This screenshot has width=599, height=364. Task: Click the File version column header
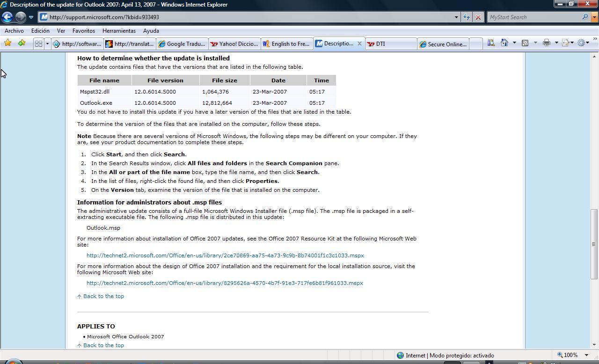tap(165, 80)
